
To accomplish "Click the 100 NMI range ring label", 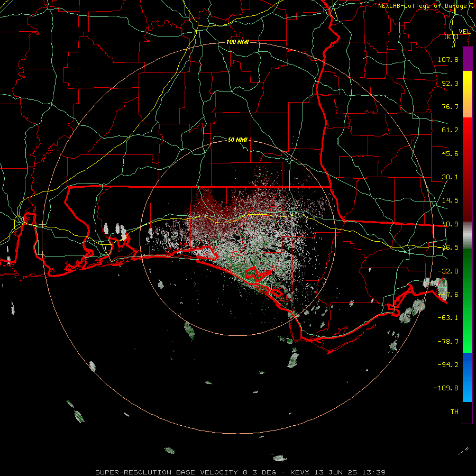I will point(237,42).
